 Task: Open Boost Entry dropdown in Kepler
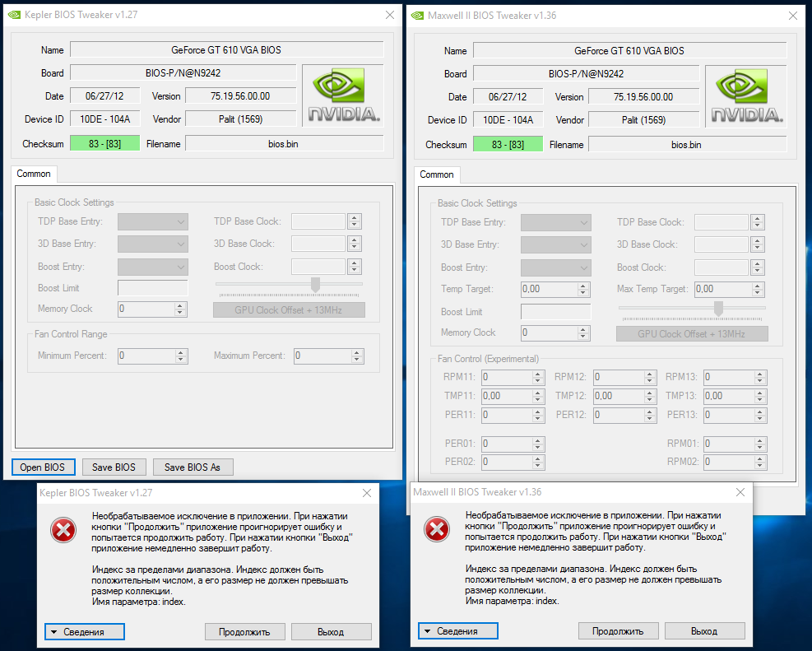153,267
